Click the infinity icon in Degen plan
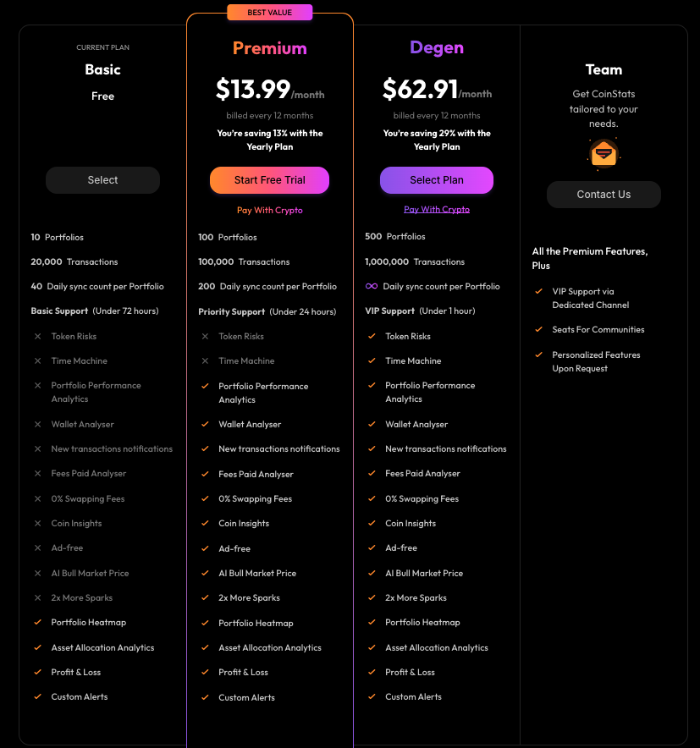The width and height of the screenshot is (700, 748). [371, 286]
